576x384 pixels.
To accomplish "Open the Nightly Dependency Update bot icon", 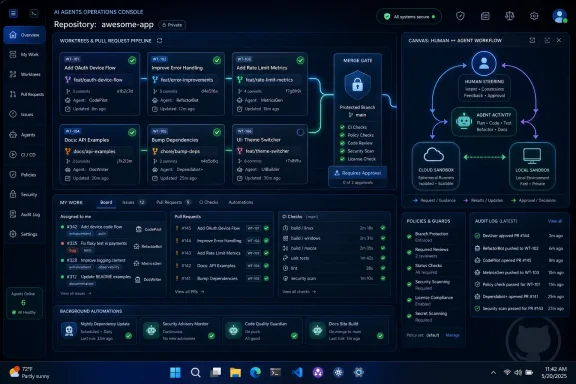I will pos(69,330).
